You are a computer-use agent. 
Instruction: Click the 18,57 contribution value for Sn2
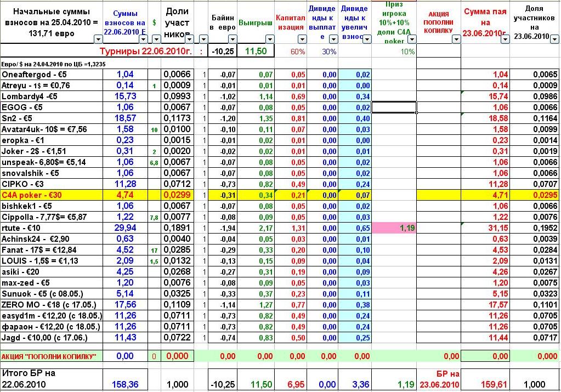[x=125, y=118]
